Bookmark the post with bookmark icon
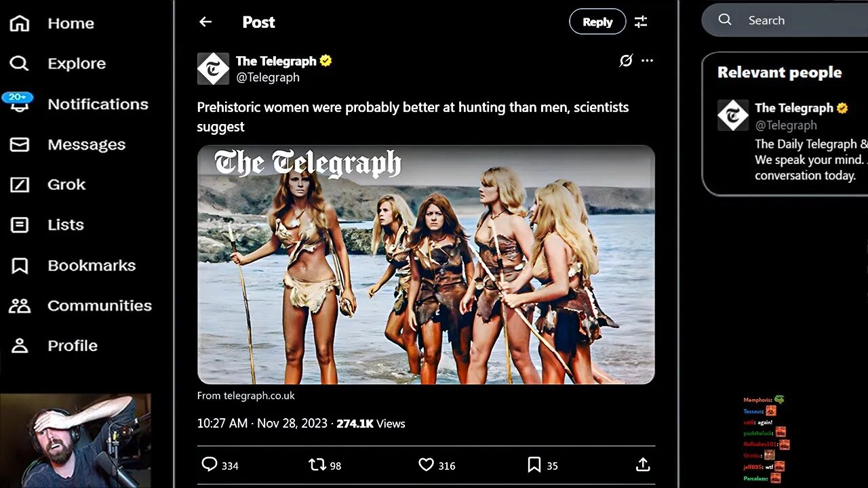The width and height of the screenshot is (868, 488). pos(534,465)
